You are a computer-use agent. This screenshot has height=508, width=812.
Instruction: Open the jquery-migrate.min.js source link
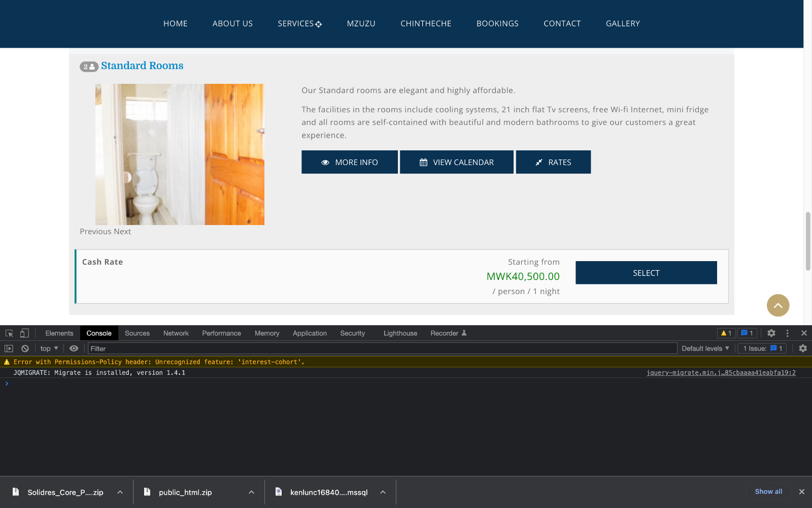tap(721, 373)
